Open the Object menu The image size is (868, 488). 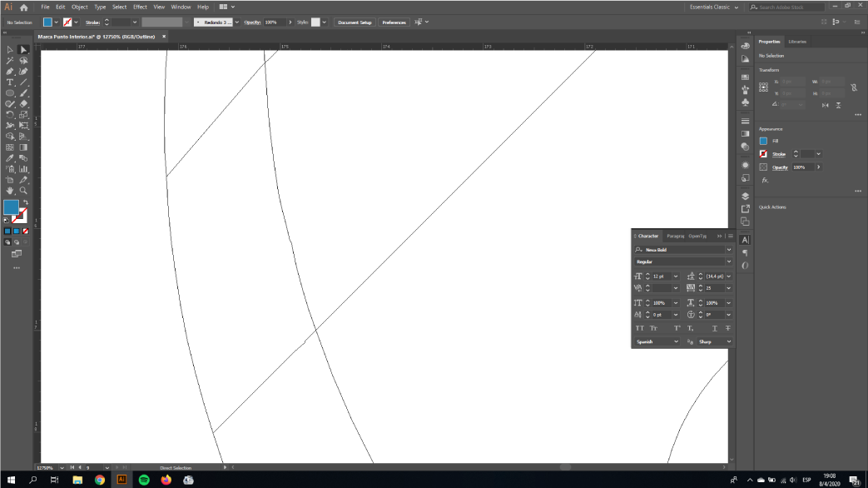pyautogui.click(x=79, y=7)
